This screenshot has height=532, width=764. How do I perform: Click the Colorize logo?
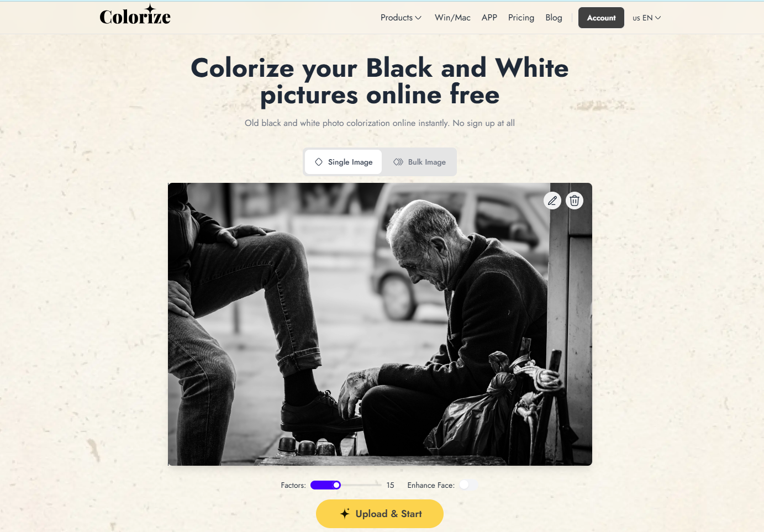click(135, 15)
